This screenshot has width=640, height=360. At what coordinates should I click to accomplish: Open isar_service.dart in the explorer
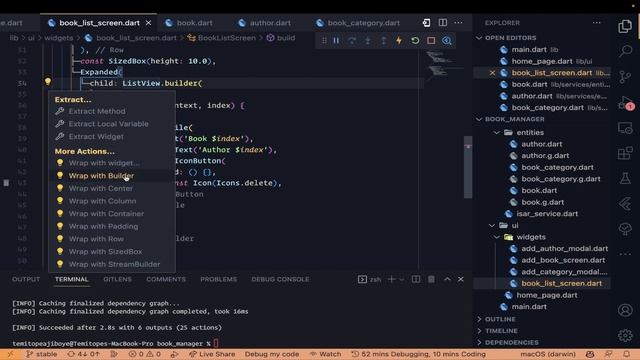pos(547,214)
